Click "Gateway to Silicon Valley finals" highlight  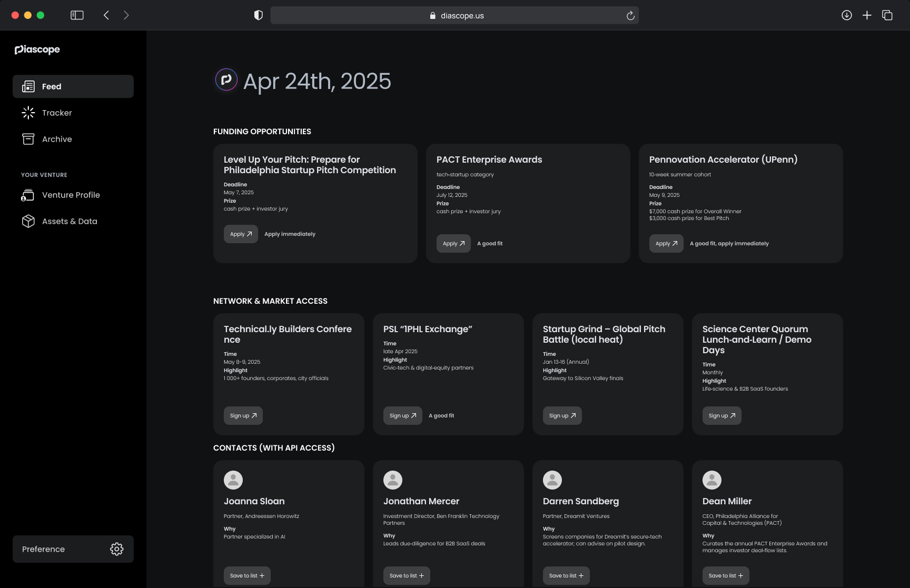tap(583, 378)
